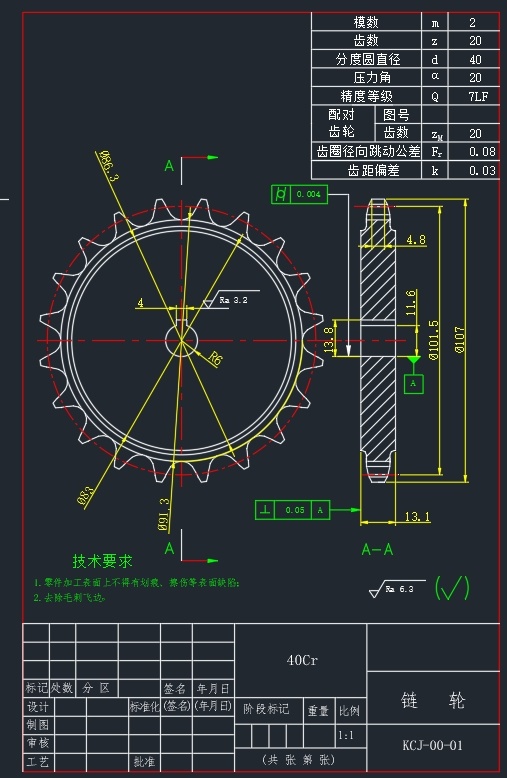Click the 配对齿轮 cell in the table
This screenshot has height=778, width=507.
[x=342, y=123]
